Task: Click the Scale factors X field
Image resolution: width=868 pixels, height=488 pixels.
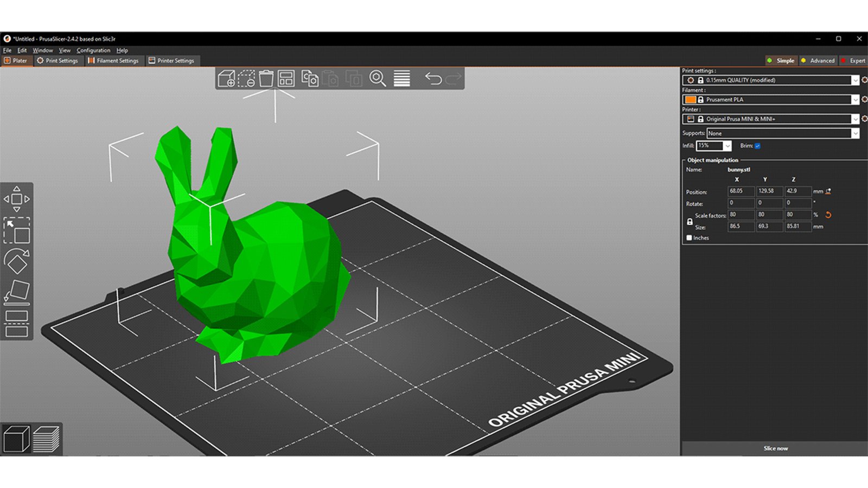Action: (x=741, y=215)
